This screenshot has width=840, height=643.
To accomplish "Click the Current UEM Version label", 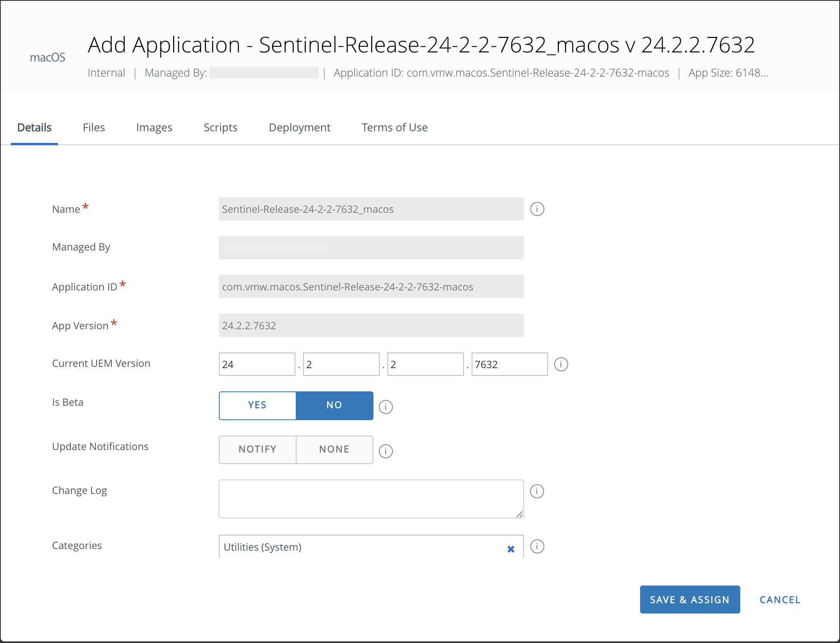I will [101, 363].
